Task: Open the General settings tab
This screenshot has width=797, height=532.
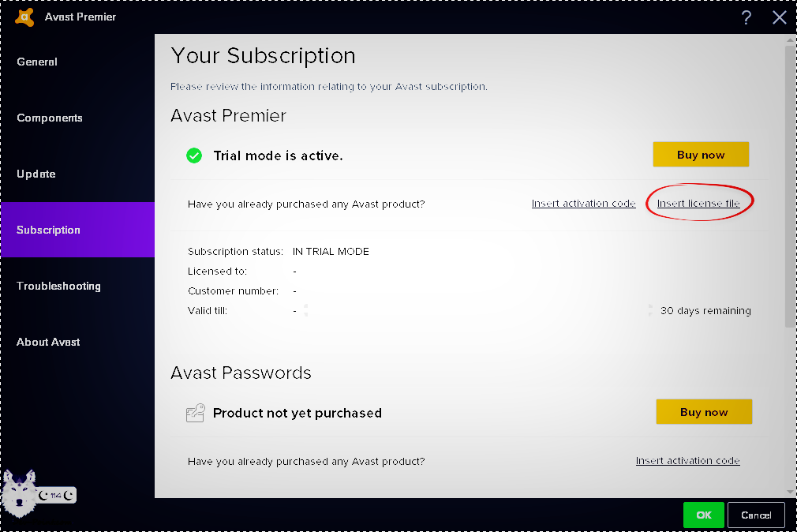Action: click(37, 62)
